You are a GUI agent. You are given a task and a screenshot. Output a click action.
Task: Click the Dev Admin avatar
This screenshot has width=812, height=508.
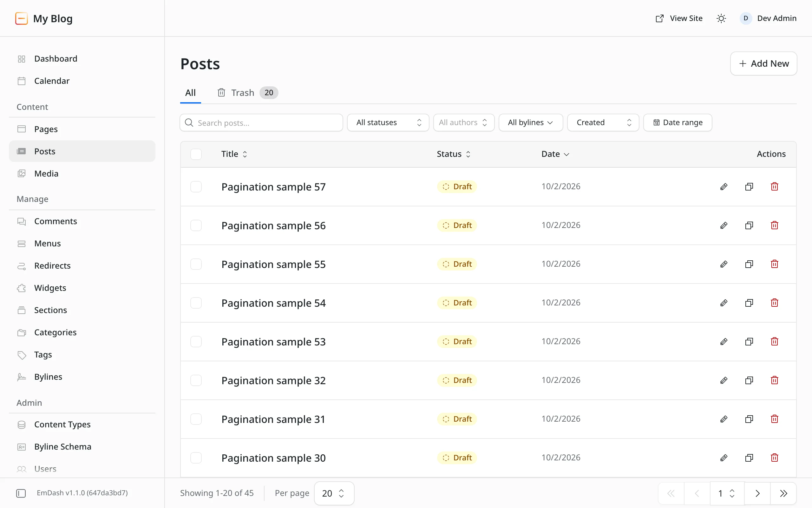tap(746, 18)
